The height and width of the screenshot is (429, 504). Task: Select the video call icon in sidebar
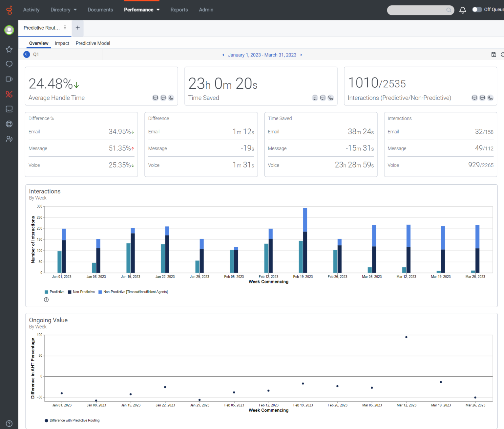(x=9, y=79)
